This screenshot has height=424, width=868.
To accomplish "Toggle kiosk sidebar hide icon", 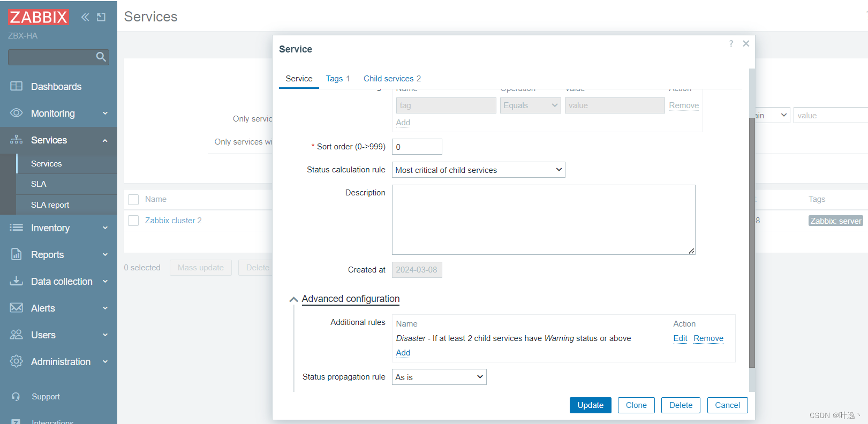I will coord(101,17).
